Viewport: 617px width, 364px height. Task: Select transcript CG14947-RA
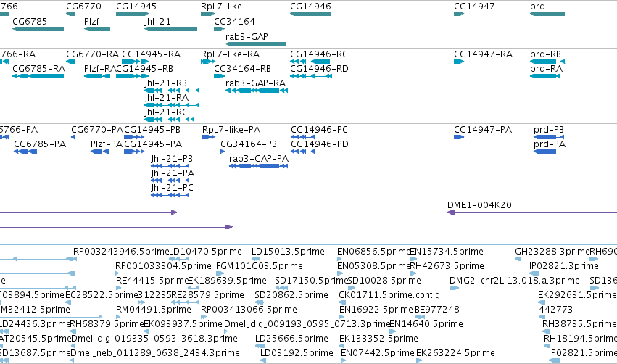coord(483,54)
